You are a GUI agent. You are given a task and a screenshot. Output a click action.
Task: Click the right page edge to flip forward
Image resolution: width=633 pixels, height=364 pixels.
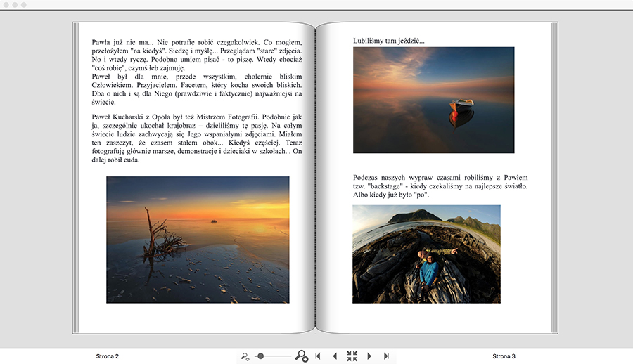pos(556,177)
